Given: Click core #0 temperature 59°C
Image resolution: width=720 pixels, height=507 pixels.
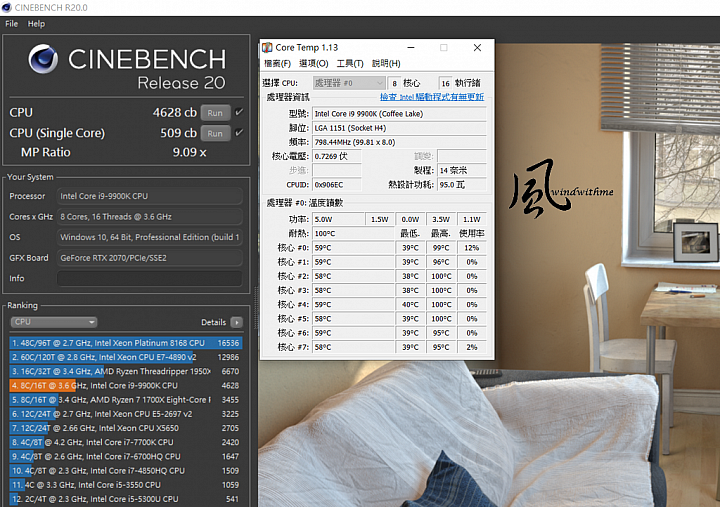Looking at the screenshot, I should pyautogui.click(x=353, y=248).
